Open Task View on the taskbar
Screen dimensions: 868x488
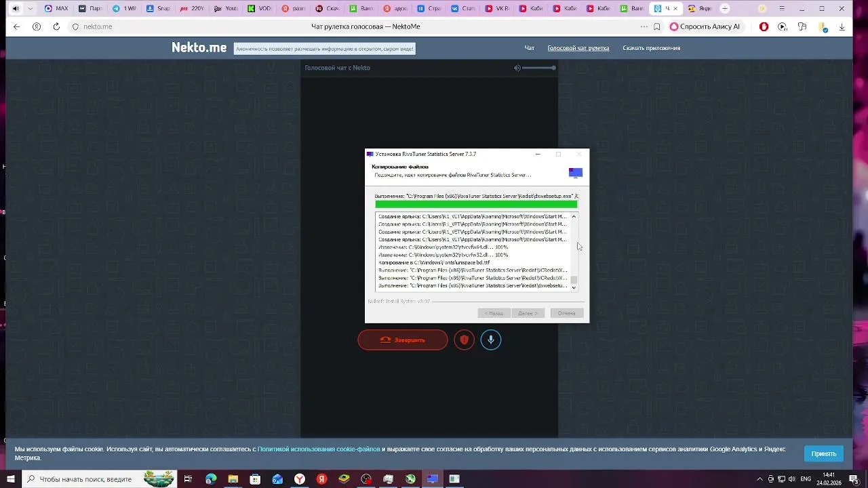[x=188, y=479]
